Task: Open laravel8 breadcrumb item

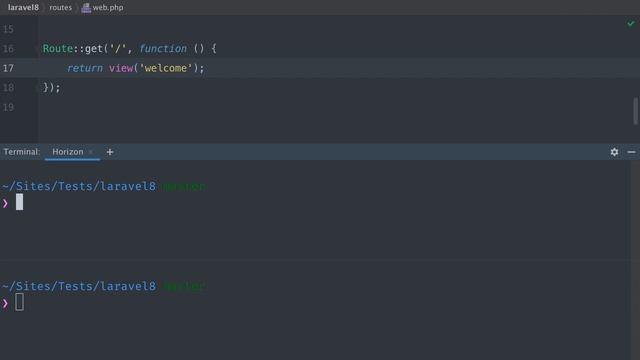Action: coord(23,7)
